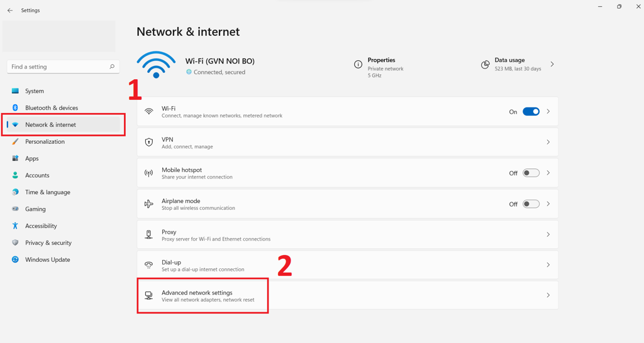
Task: Click 'Stop all wireless communication' text
Action: pyautogui.click(x=198, y=208)
